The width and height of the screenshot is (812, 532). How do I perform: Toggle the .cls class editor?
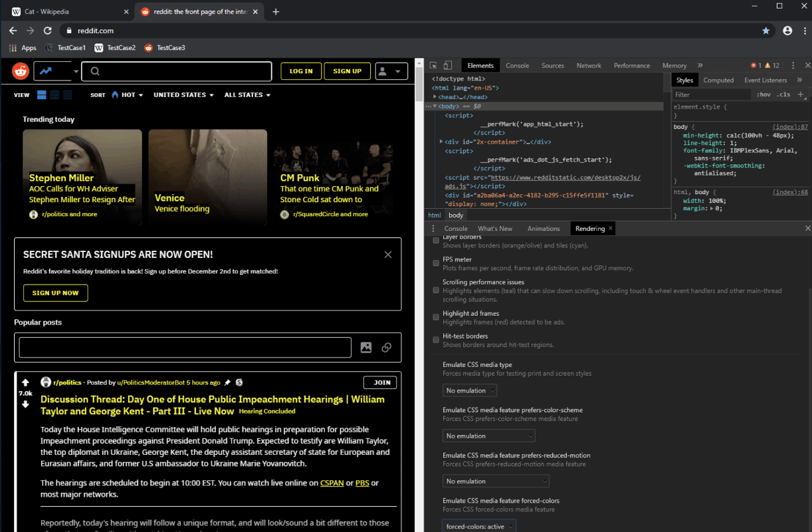pyautogui.click(x=784, y=94)
